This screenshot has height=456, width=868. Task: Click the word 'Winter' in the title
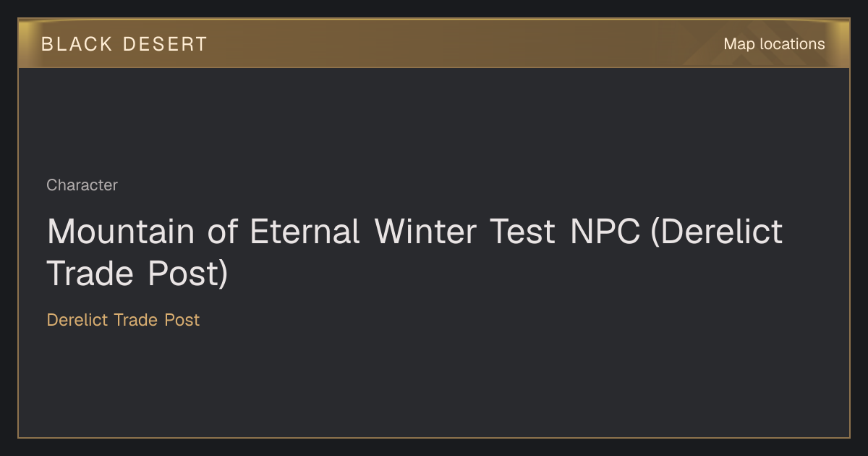pos(425,232)
